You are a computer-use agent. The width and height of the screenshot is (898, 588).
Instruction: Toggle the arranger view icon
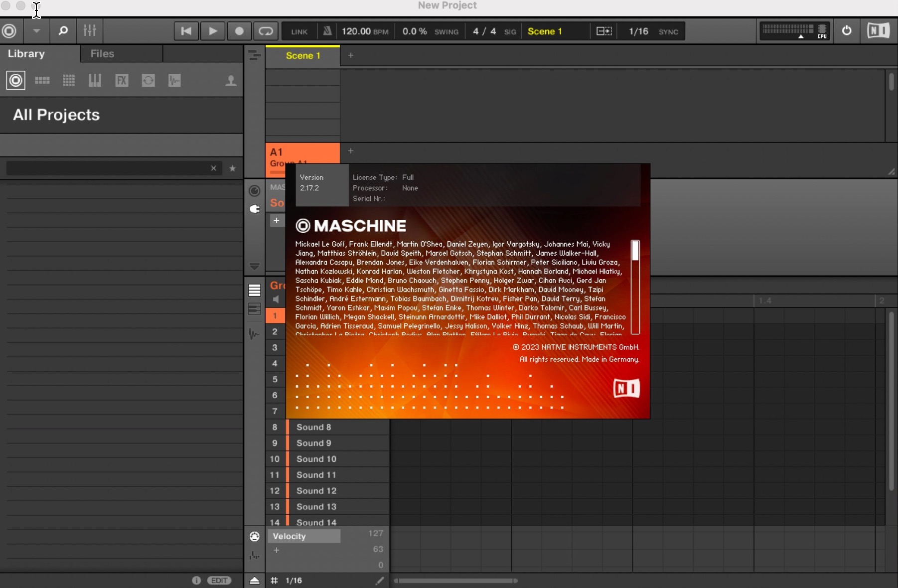tap(254, 55)
